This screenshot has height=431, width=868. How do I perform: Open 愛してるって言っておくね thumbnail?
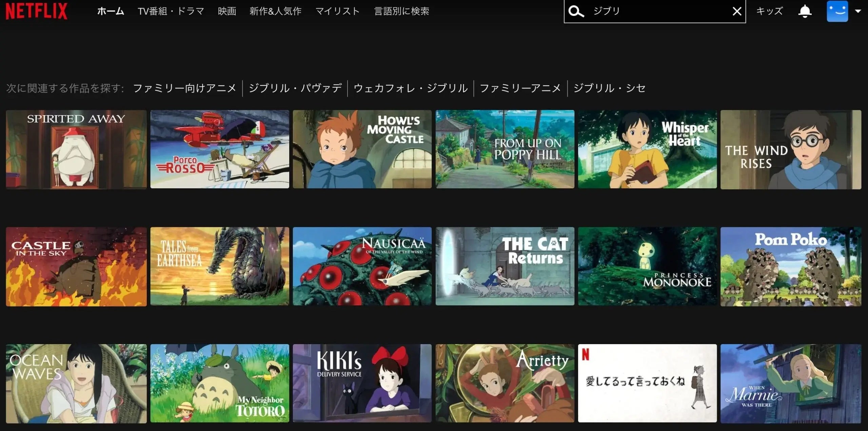tap(647, 383)
